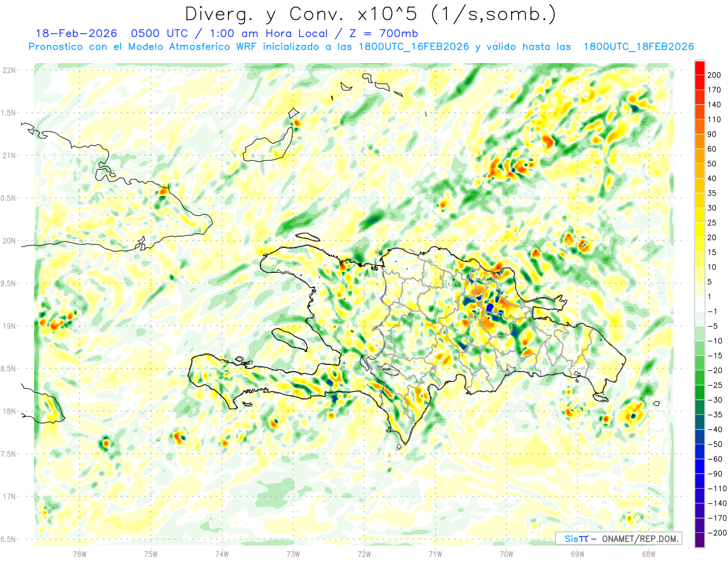The width and height of the screenshot is (728, 562).
Task: Pick the green colorbar segment between -20 and -25
Action: pyautogui.click(x=700, y=378)
